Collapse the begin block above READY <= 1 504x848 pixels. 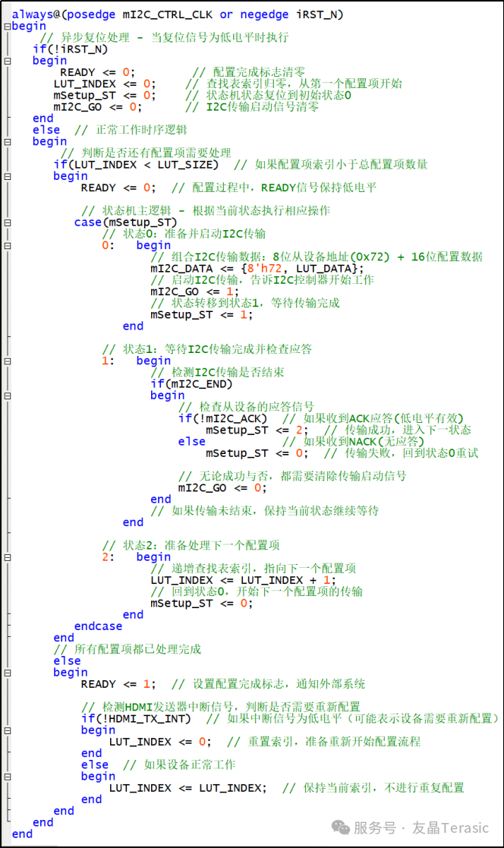(8, 673)
